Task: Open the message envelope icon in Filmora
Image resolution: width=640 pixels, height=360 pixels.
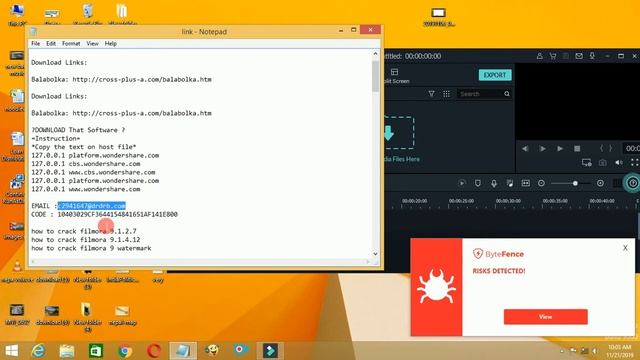Action: tap(579, 56)
